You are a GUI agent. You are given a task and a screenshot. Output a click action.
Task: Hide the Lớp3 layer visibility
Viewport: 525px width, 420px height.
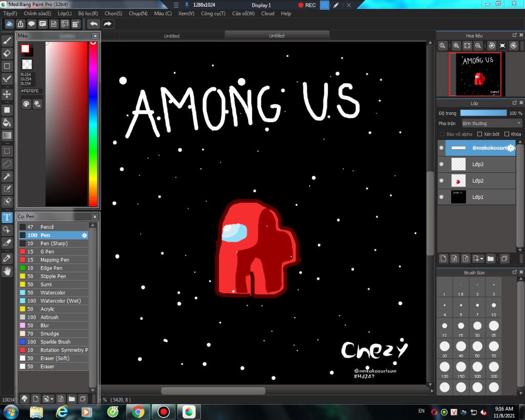441,164
